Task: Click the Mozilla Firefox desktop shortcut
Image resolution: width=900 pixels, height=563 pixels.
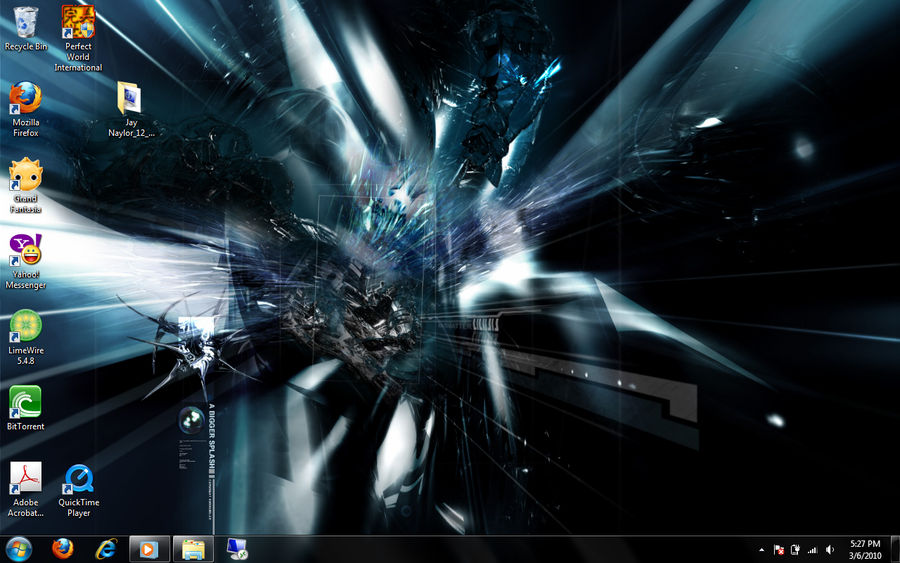Action: tap(25, 109)
